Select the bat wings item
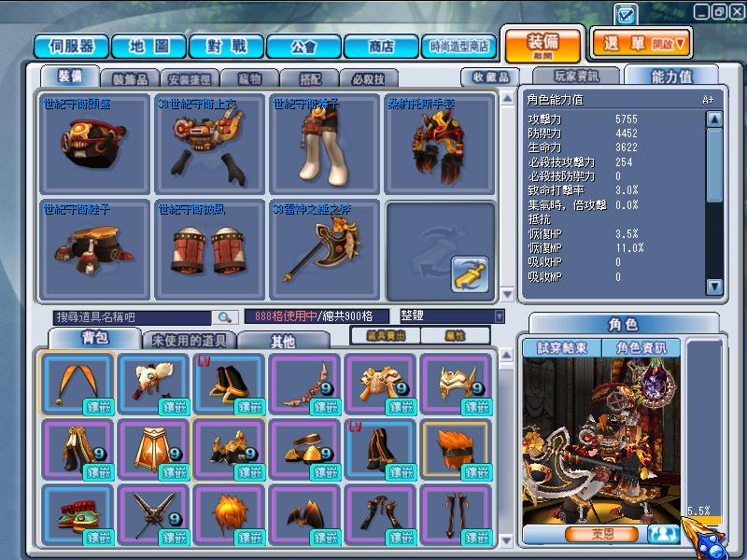This screenshot has height=560, width=747. [304, 514]
